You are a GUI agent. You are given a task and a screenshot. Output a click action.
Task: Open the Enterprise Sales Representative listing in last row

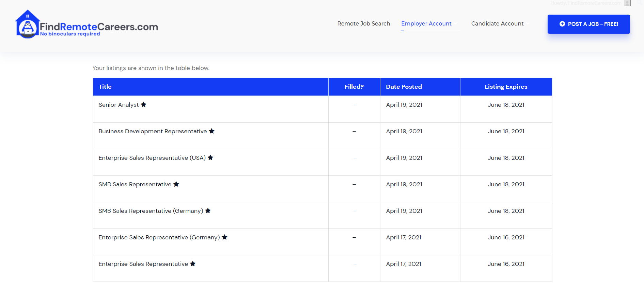click(143, 264)
